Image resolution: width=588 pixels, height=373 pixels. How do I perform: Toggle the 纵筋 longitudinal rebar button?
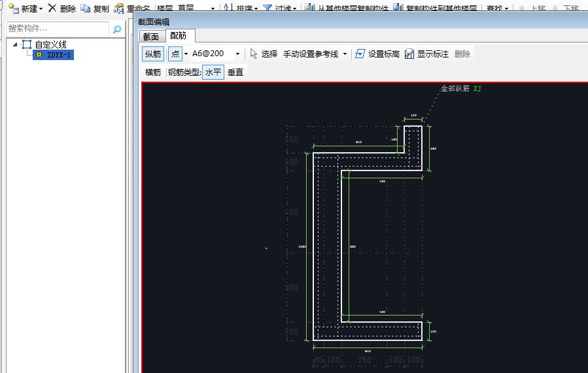[x=153, y=54]
